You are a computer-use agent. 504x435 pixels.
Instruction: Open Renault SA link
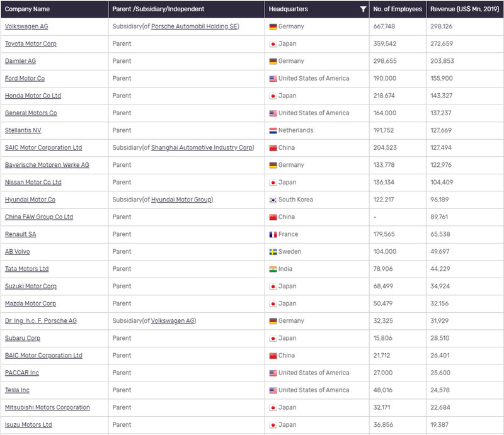[20, 235]
